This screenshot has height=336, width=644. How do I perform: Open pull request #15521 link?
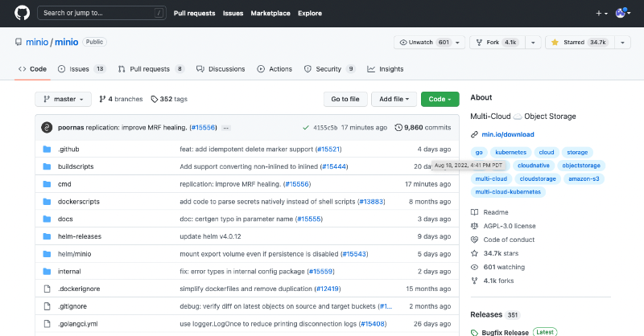[x=328, y=150]
